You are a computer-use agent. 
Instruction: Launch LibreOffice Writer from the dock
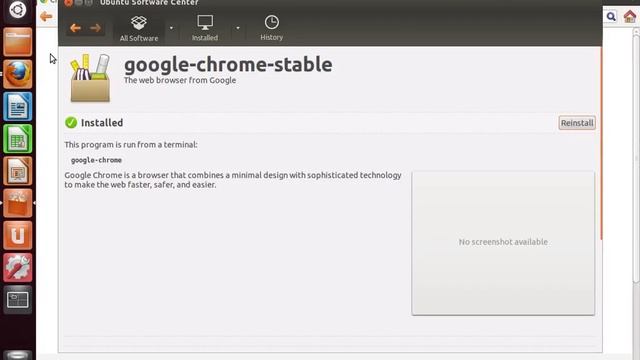(x=18, y=107)
